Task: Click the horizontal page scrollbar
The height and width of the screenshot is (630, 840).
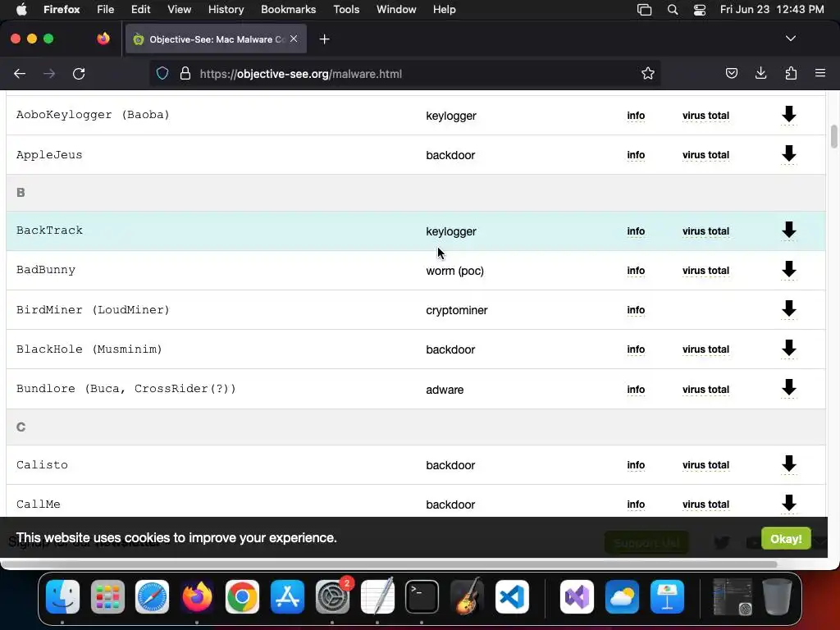Action: pyautogui.click(x=389, y=564)
